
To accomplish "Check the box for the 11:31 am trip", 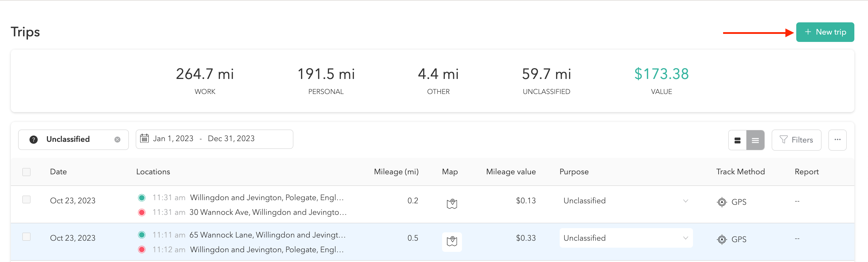I will click(27, 199).
